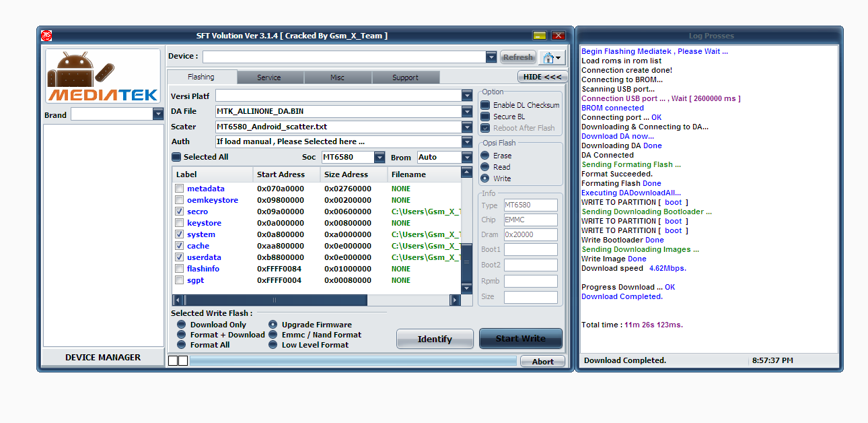
Task: Choose Low Level Format mode
Action: click(273, 345)
